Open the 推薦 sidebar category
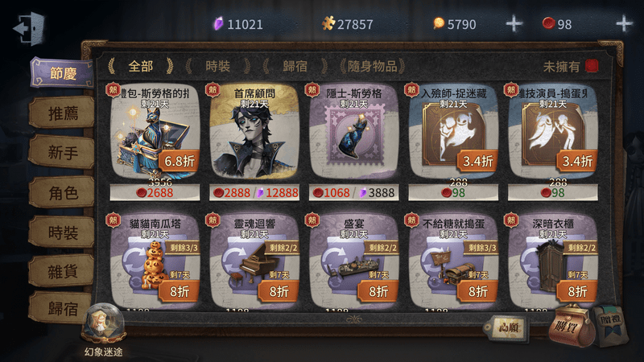 pos(62,113)
